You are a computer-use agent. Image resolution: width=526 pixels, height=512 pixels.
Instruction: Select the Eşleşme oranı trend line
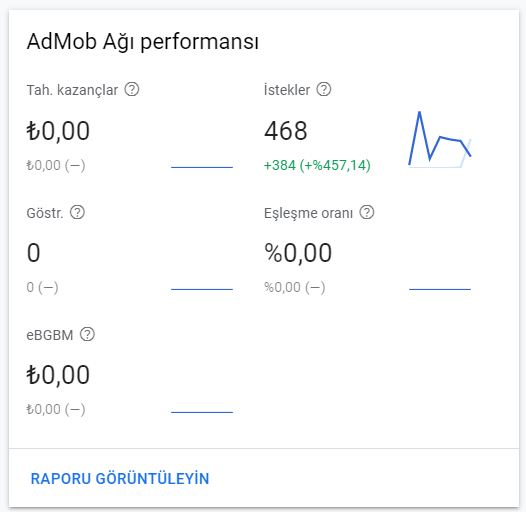[x=440, y=289]
